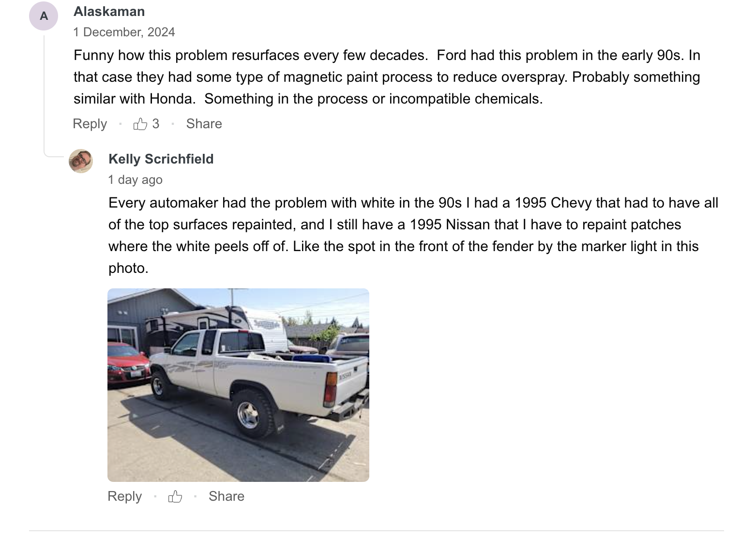Open the Kelly Scrichfield username link
756x538 pixels.
(161, 159)
